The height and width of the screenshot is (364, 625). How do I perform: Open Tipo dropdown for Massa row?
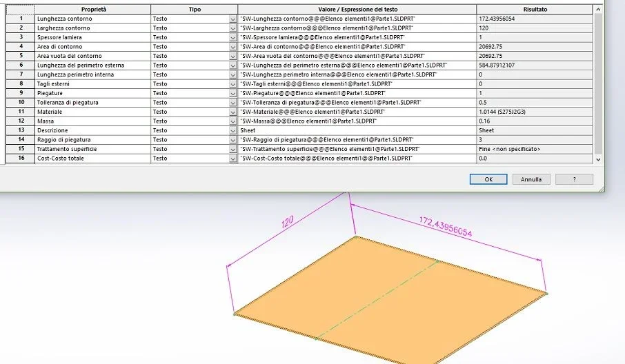[x=233, y=121]
